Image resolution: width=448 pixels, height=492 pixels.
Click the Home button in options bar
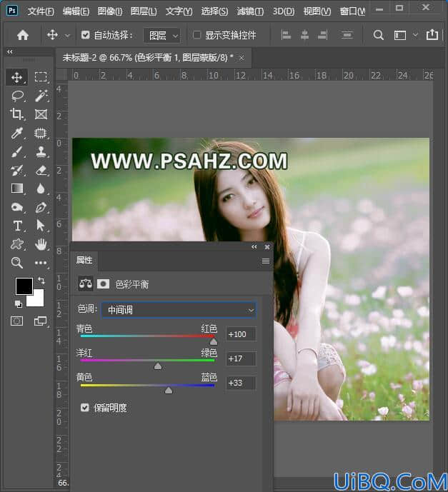pos(23,35)
